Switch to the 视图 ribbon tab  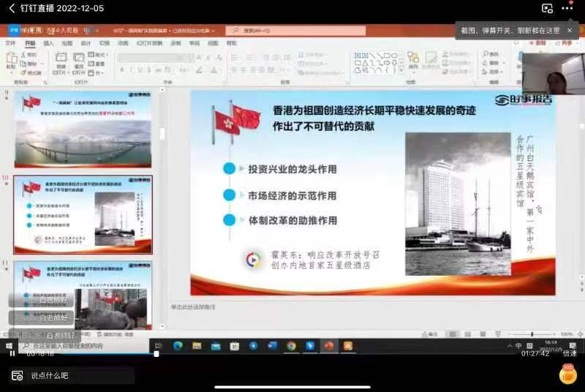(213, 43)
